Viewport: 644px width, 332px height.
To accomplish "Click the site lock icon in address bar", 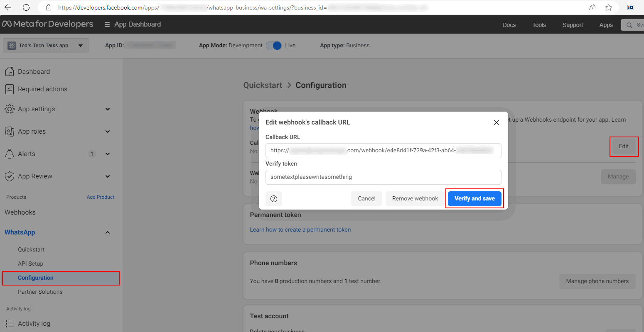I will 49,7.
